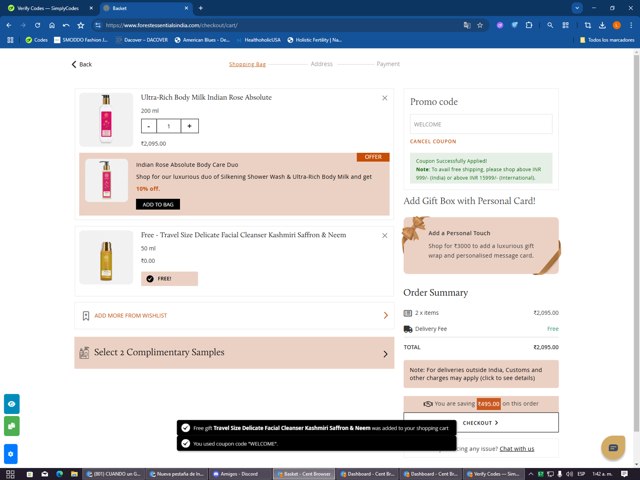Expand the tab search dropdown arrow

click(x=577, y=8)
